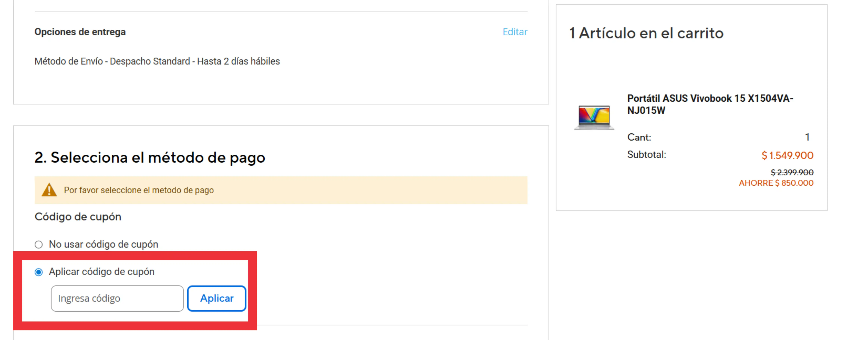Screen dimensions: 868x340
Task: Click the 'Opciones de entrega' heading
Action: click(x=80, y=32)
